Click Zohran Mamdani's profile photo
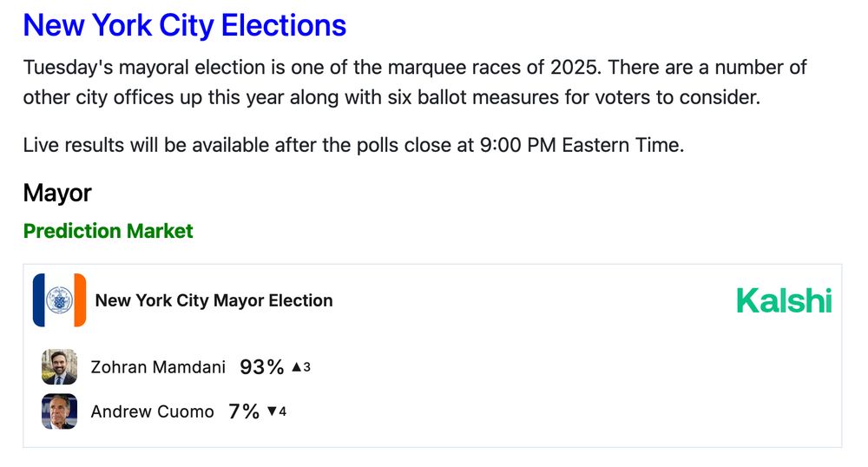 coord(59,367)
